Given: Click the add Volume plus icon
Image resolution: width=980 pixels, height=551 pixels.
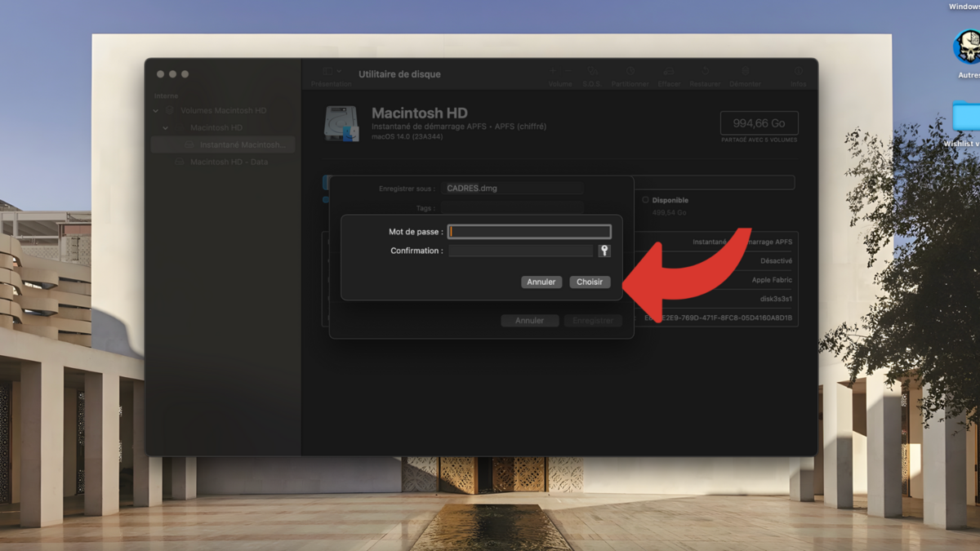Looking at the screenshot, I should coord(553,72).
